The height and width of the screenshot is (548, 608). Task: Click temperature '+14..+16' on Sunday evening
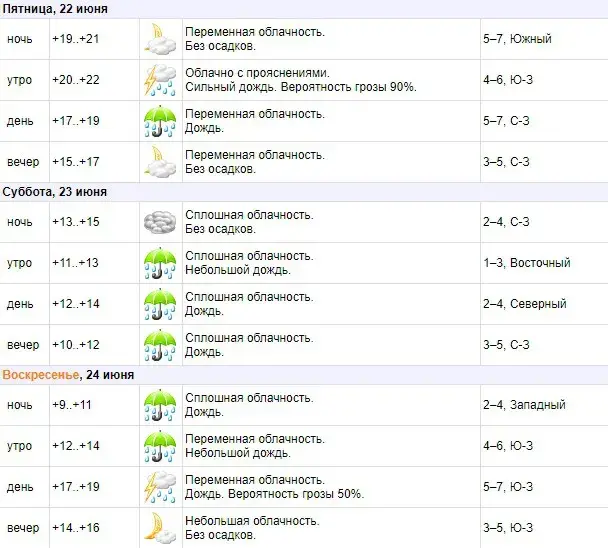pos(76,528)
